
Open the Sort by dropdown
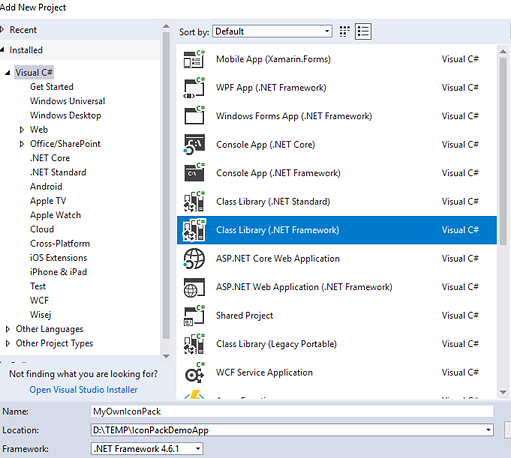pyautogui.click(x=272, y=31)
